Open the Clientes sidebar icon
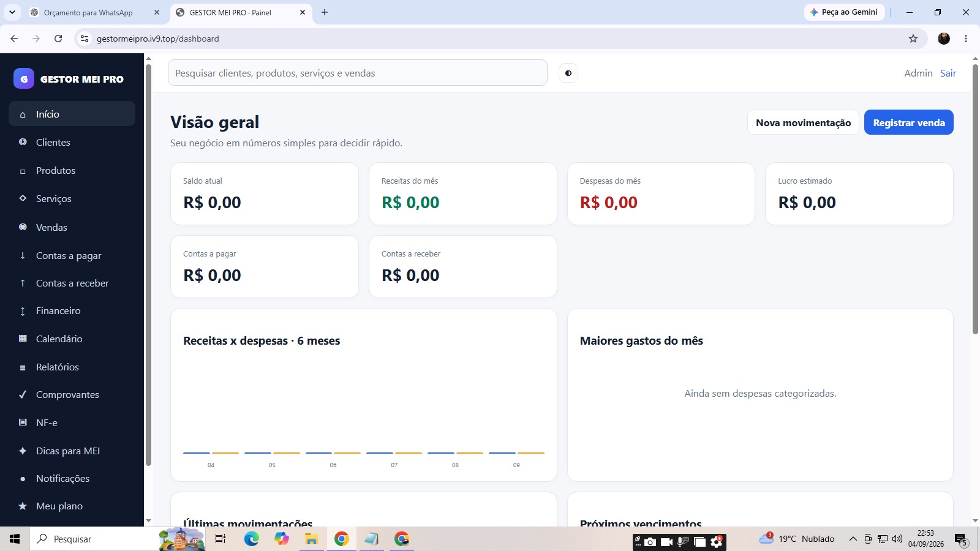The width and height of the screenshot is (980, 551). click(23, 142)
